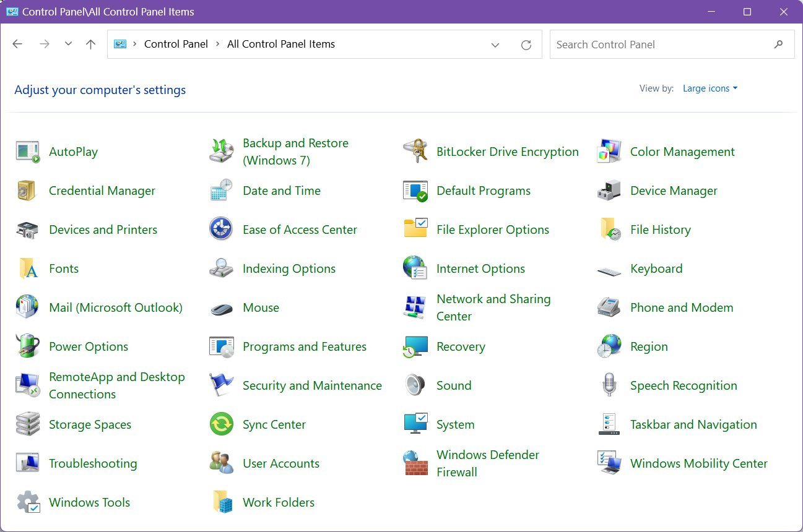Screen dimensions: 803x532
Task: Click the File History folder icon
Action: click(609, 230)
